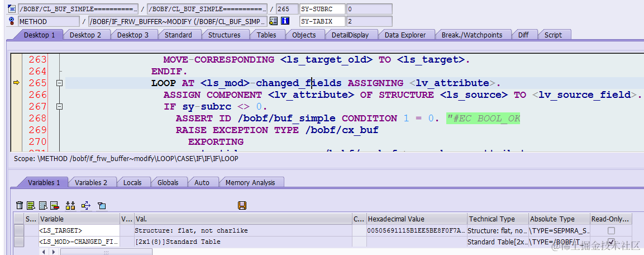
Task: Click the trash delete icon in variables toolbar
Action: [x=19, y=205]
